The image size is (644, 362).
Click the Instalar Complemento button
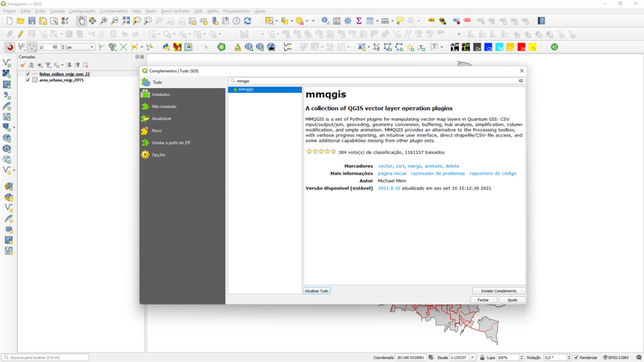pyautogui.click(x=498, y=291)
